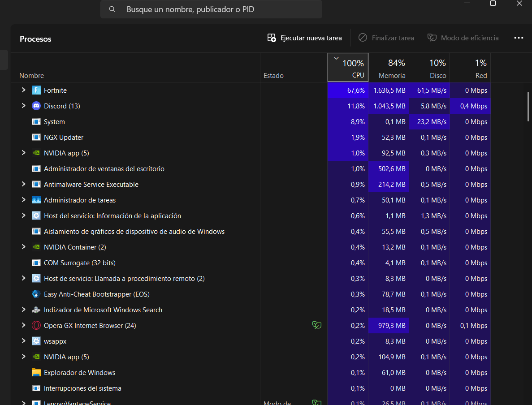Sort processes by the Disco column
The height and width of the screenshot is (405, 532).
[x=429, y=68]
